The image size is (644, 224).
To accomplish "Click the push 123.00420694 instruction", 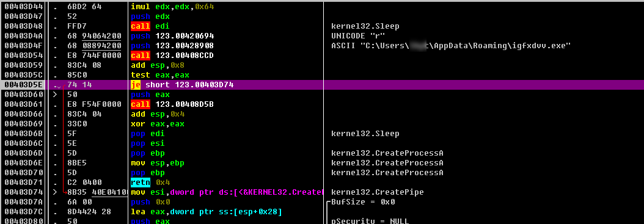I will pyautogui.click(x=172, y=36).
